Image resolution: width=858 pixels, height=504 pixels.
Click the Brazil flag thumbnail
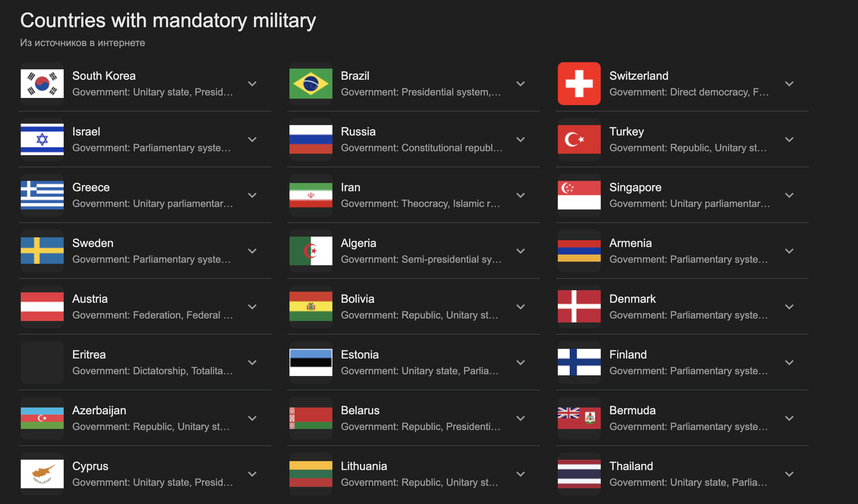pyautogui.click(x=311, y=84)
